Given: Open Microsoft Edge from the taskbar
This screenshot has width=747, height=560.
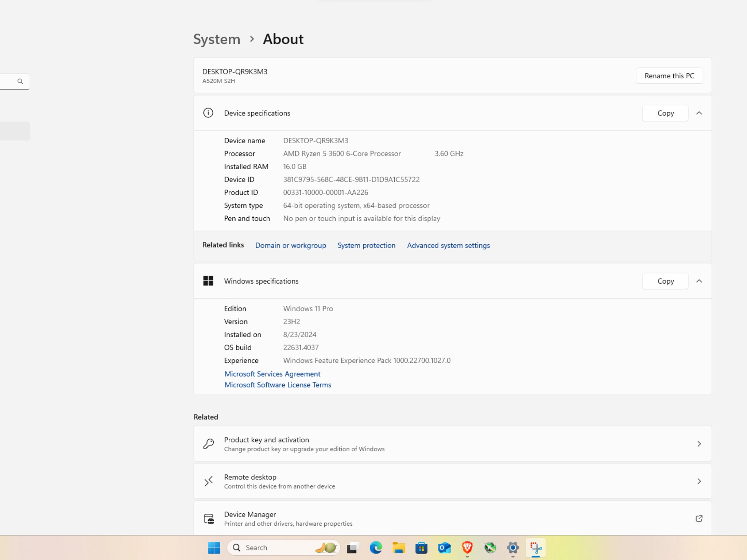Looking at the screenshot, I should [376, 547].
